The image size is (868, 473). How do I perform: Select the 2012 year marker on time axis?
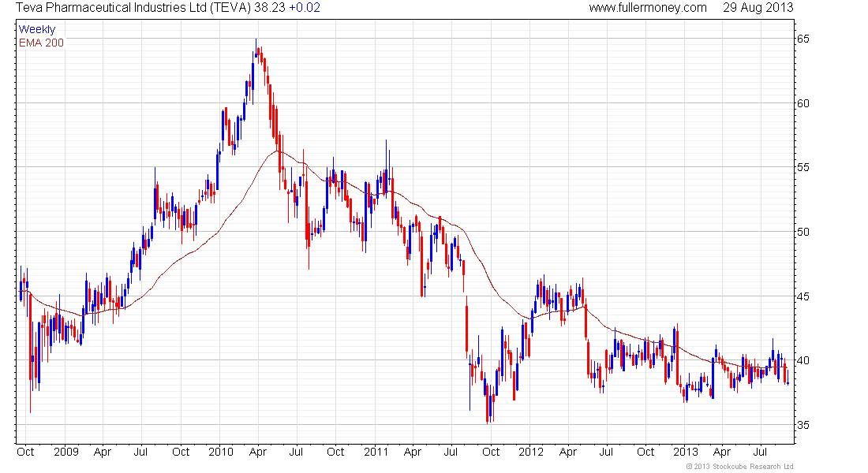point(531,452)
